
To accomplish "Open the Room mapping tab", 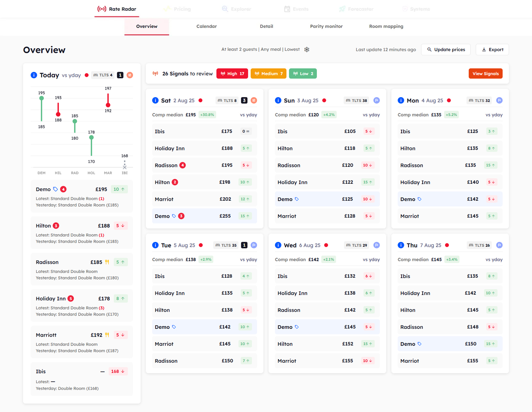I will pos(386,26).
